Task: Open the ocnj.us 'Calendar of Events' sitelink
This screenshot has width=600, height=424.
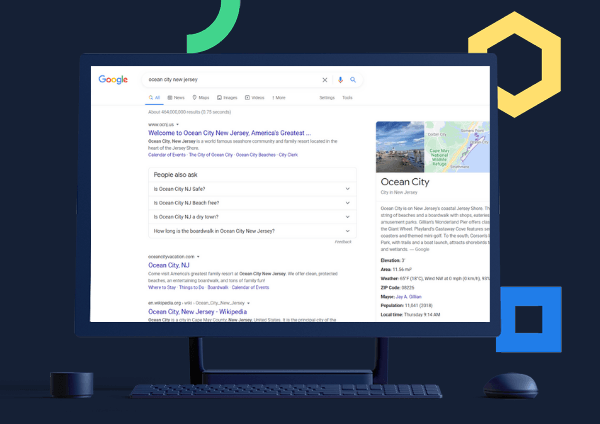Action: (167, 155)
